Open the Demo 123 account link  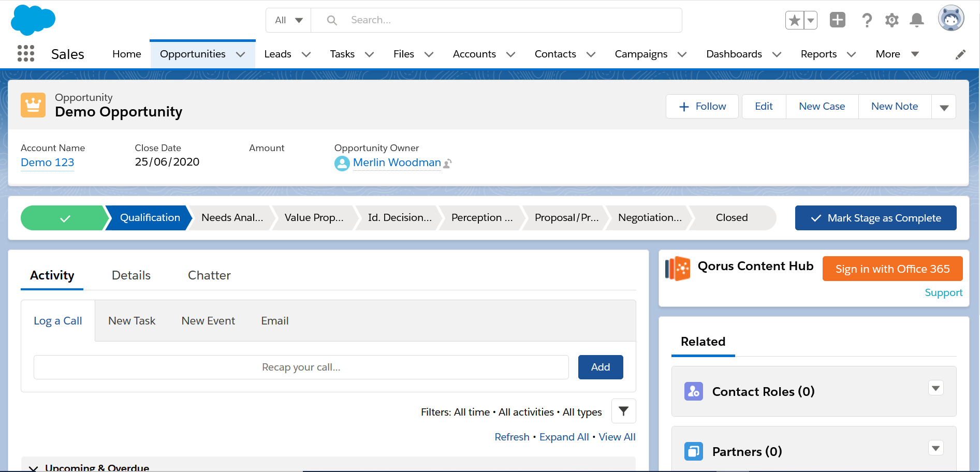[48, 163]
